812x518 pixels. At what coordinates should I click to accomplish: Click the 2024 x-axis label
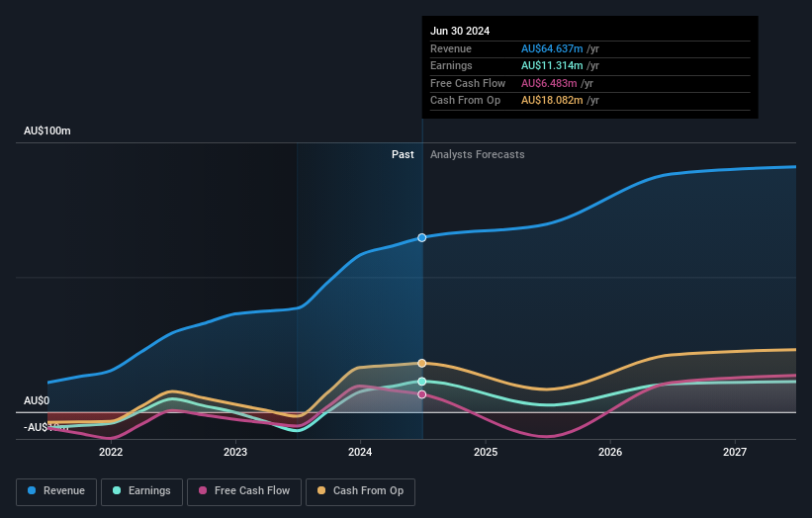click(360, 453)
